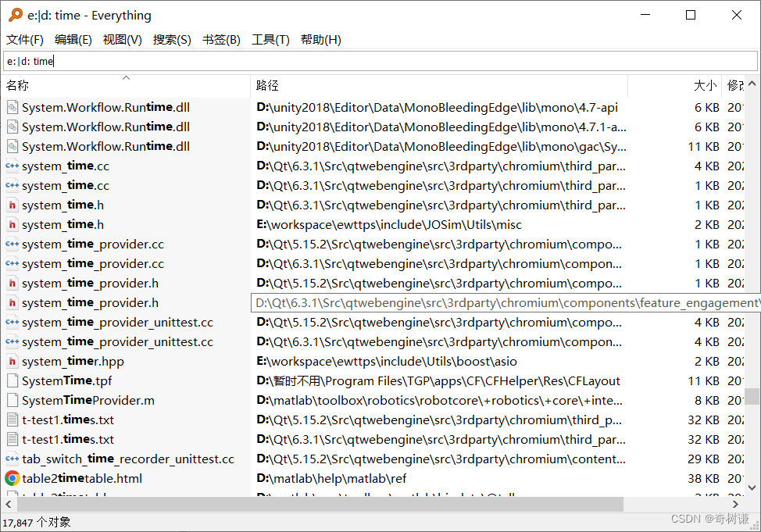Click the Everything magnifier icon in title bar
Screen dimensions: 761x532
point(16,15)
